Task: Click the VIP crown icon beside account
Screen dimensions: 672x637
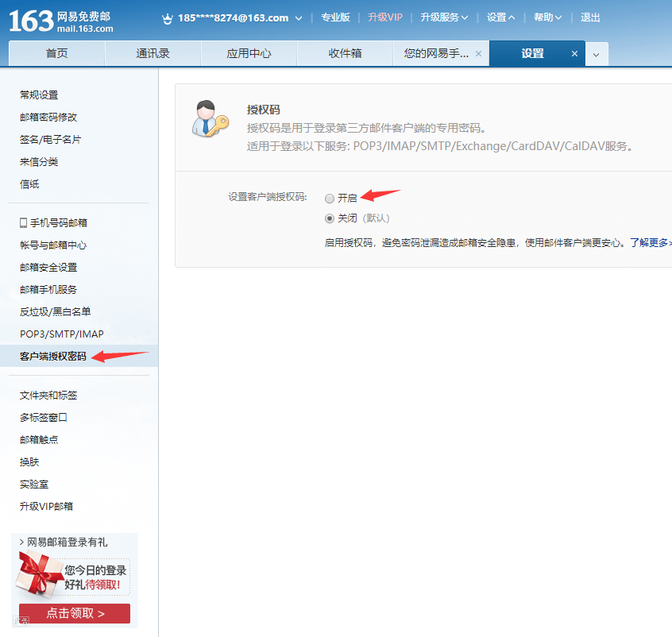Action: tap(168, 17)
